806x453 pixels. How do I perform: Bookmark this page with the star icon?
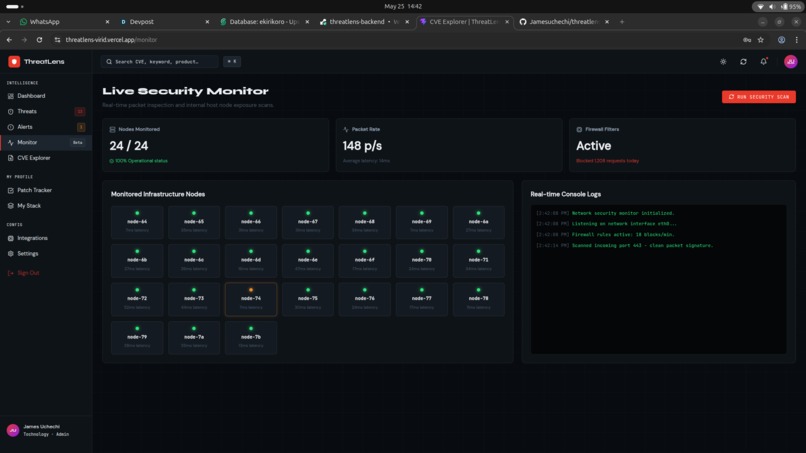point(761,40)
